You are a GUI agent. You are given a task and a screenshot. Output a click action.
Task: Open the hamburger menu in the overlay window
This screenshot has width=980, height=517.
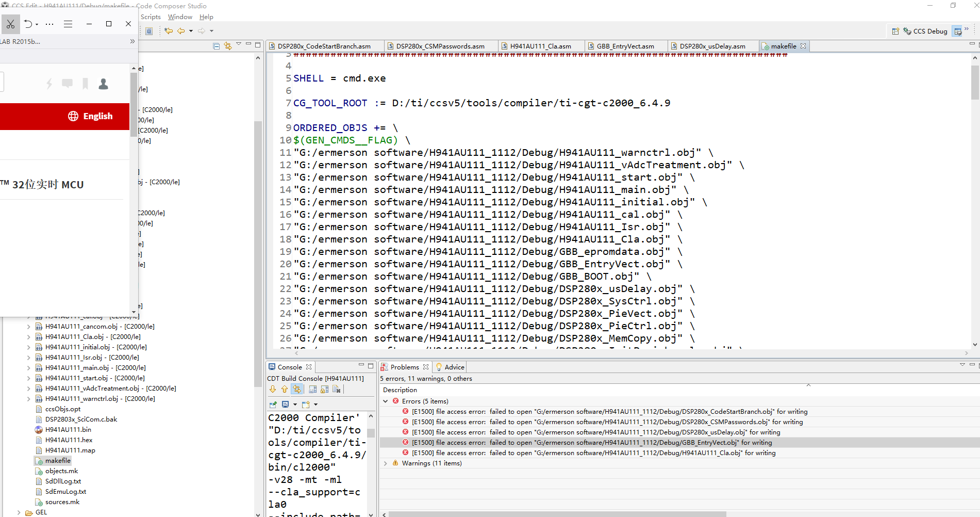(x=68, y=24)
